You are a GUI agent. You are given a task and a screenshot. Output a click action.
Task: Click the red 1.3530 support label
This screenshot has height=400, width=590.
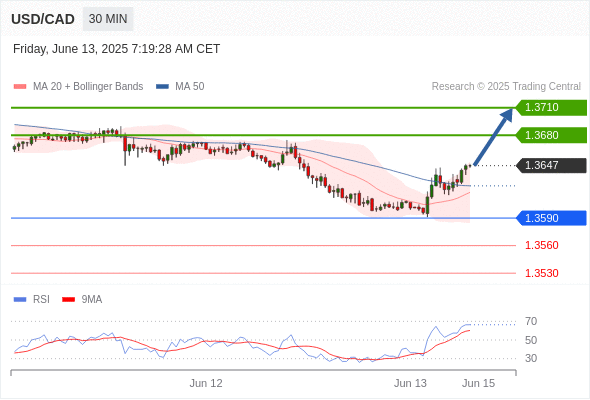tap(541, 273)
